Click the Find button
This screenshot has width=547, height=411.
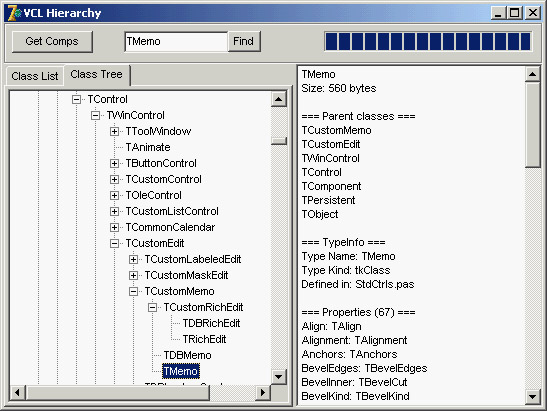(244, 42)
